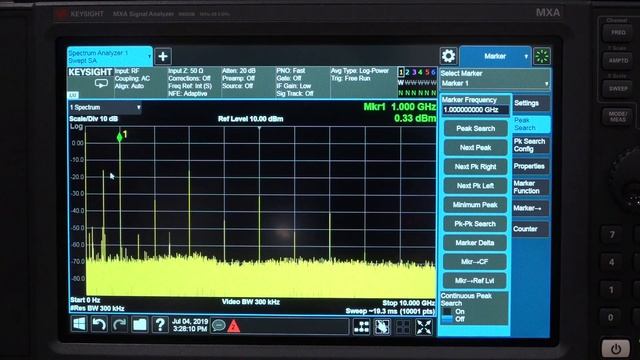Toggle Continuous Peak Search On/Off switch
This screenshot has width=640, height=360.
[447, 315]
